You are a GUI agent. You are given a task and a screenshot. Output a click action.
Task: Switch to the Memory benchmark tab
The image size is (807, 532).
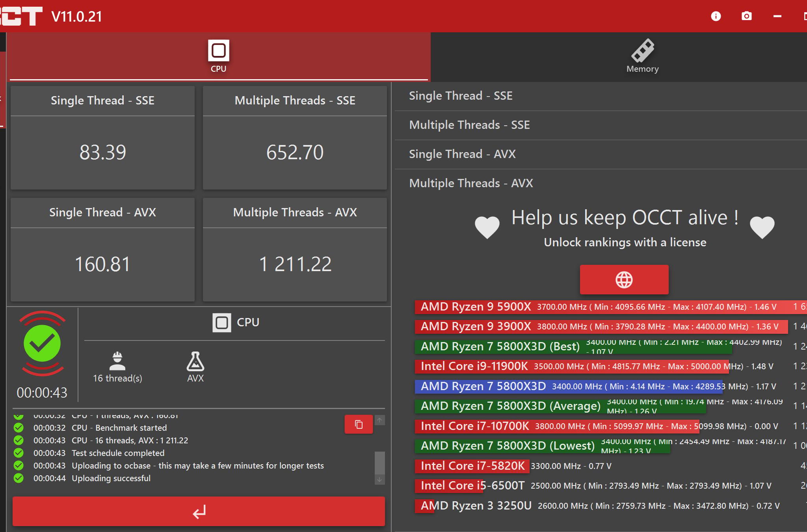(643, 57)
